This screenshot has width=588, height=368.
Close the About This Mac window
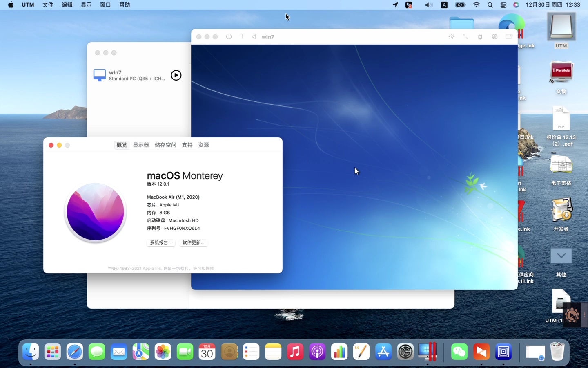(51, 145)
